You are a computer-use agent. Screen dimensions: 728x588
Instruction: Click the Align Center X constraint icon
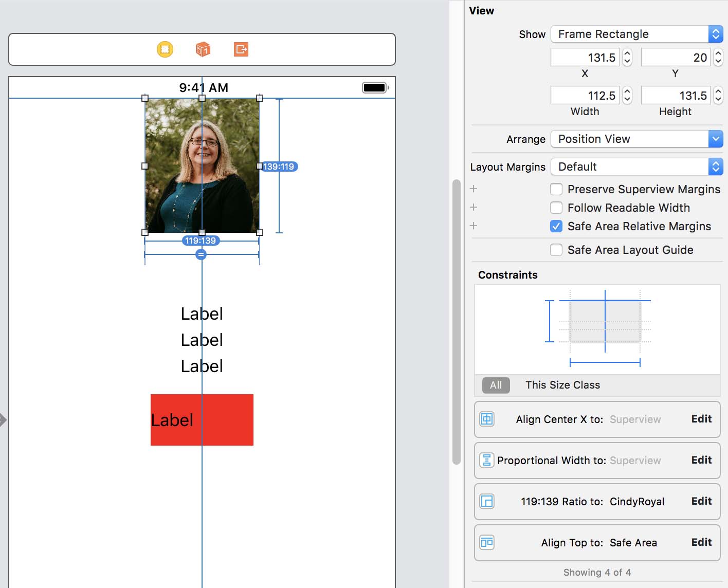tap(487, 419)
